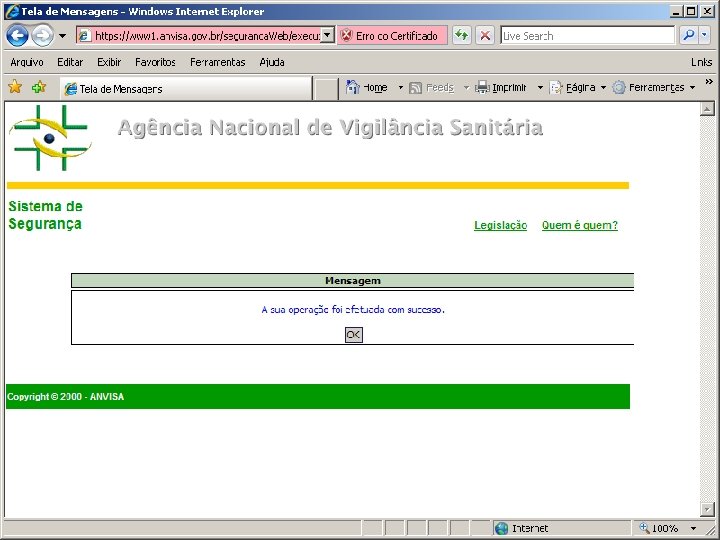720x540 pixels.
Task: Click the ANVISA logo image
Action: pos(50,138)
